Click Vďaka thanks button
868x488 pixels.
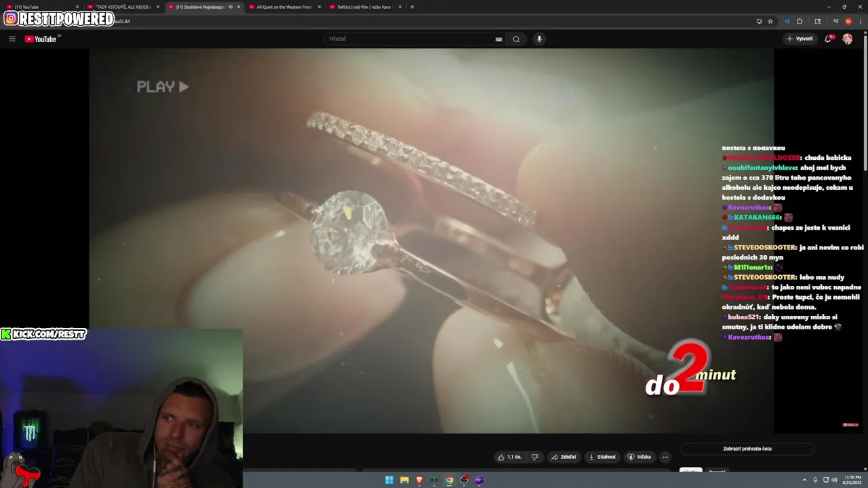(x=639, y=457)
